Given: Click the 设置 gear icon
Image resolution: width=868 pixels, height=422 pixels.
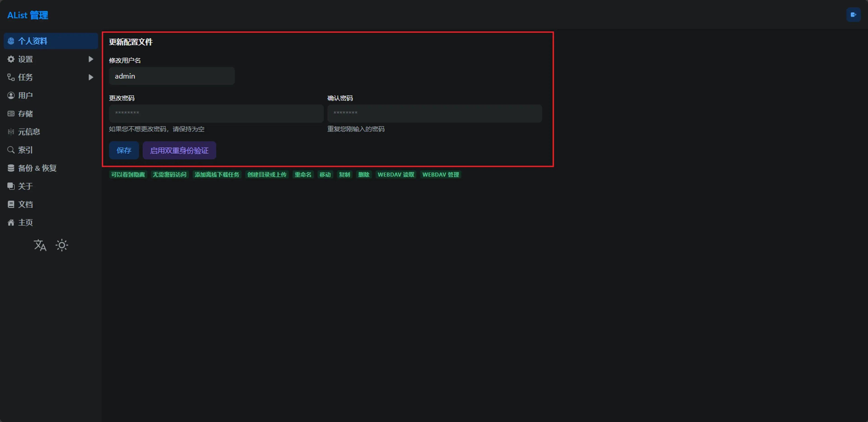Looking at the screenshot, I should (x=11, y=59).
